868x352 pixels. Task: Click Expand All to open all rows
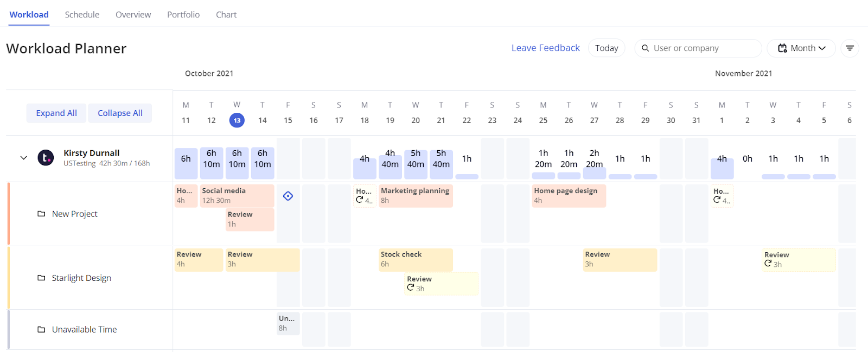(x=56, y=113)
